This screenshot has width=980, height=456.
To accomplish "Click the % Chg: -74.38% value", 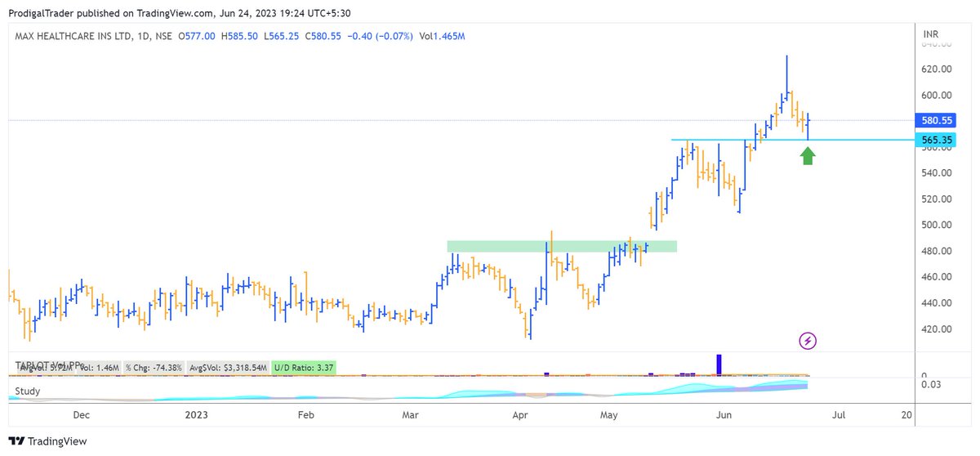I will (154, 369).
